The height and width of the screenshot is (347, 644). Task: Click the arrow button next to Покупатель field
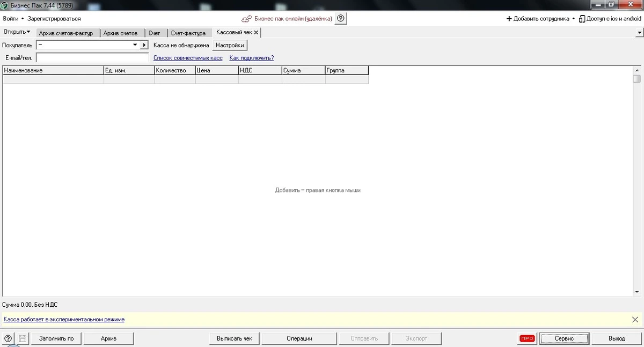144,46
